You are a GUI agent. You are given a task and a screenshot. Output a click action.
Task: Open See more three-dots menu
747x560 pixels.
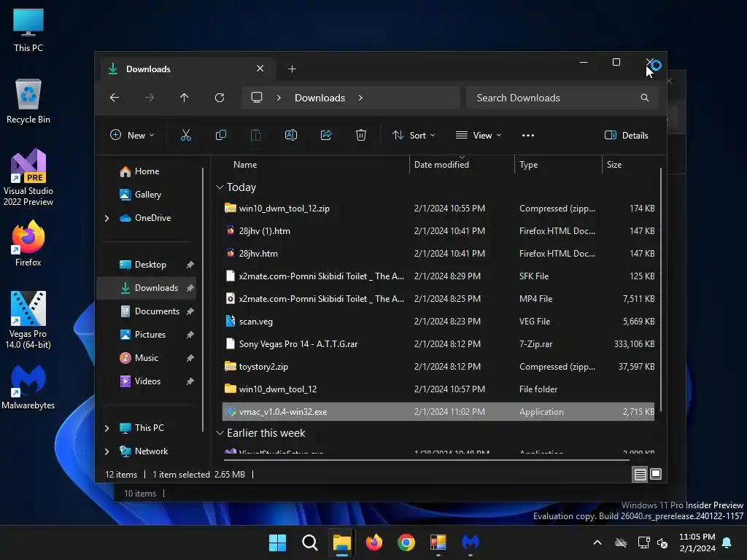[x=528, y=135]
